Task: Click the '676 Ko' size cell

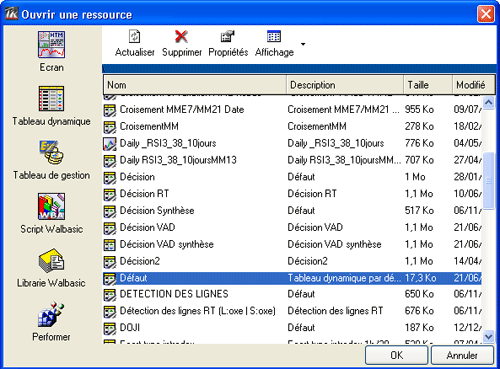Action: click(x=419, y=311)
